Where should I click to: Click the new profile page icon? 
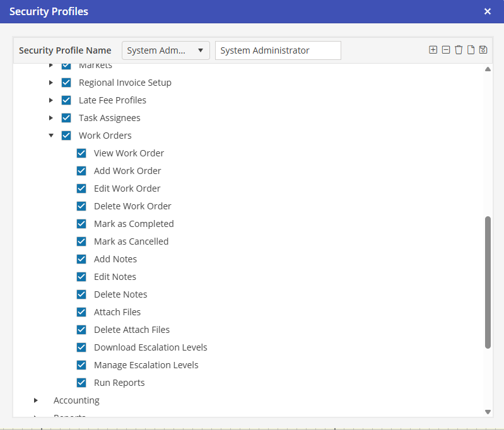tap(471, 50)
